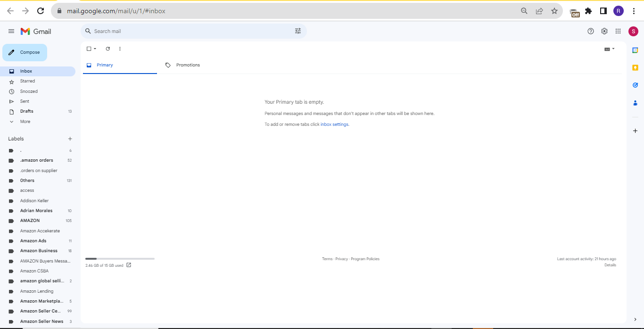Show search options filter icon
The width and height of the screenshot is (644, 329).
(x=298, y=31)
